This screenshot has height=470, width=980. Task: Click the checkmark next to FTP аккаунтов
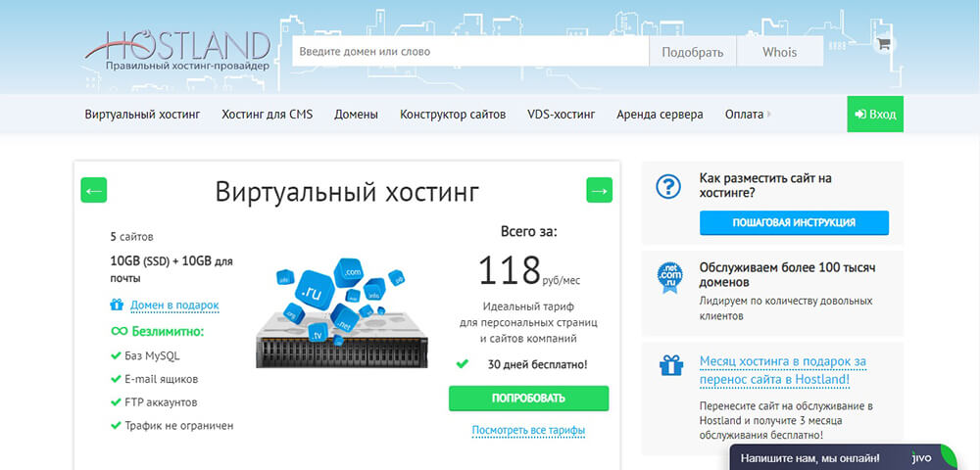click(x=116, y=402)
